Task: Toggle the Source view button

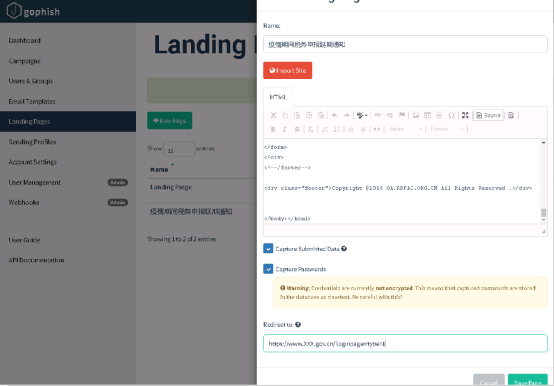Action: (x=488, y=115)
